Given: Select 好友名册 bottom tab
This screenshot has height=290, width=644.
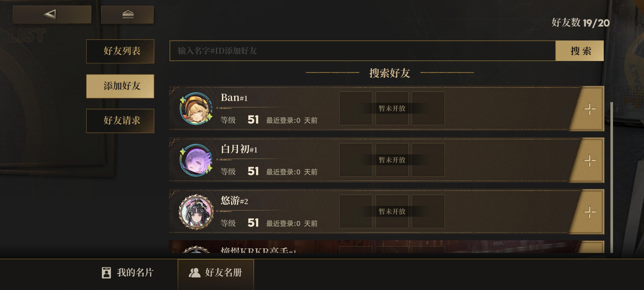Looking at the screenshot, I should [x=216, y=272].
